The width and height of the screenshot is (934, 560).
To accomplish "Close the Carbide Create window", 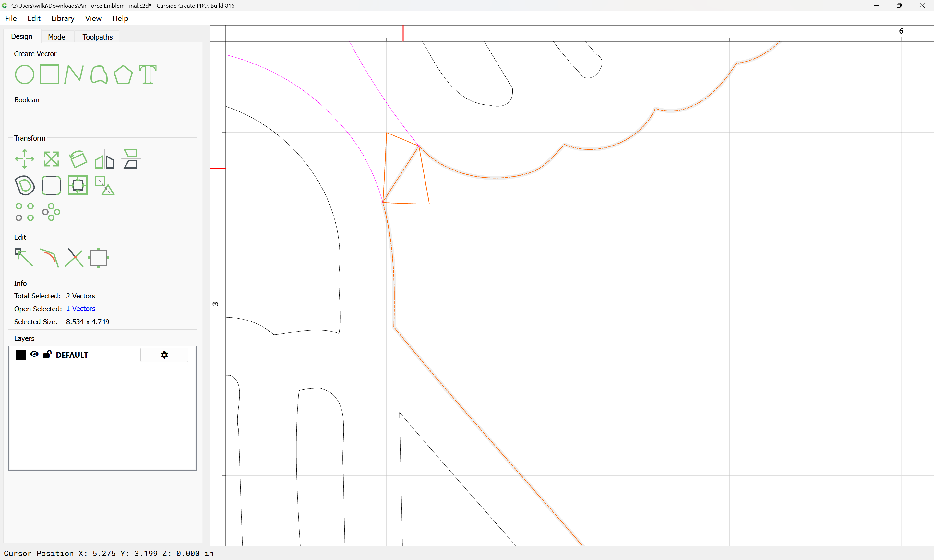I will pos(922,6).
